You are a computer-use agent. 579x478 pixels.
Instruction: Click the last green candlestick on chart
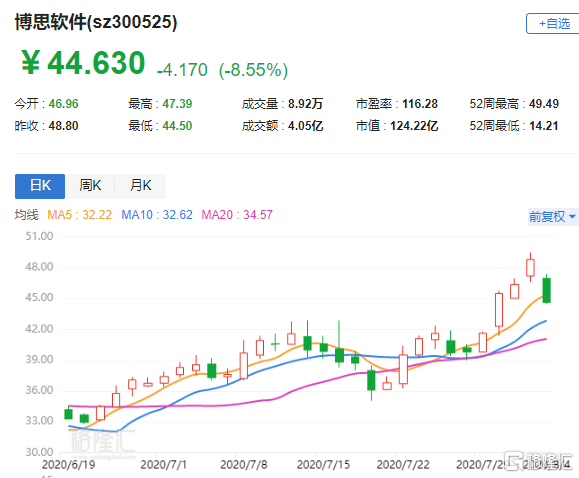547,290
